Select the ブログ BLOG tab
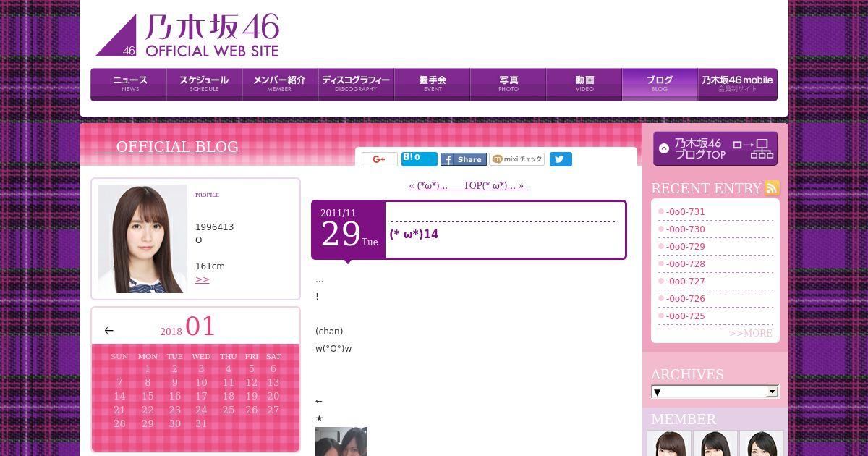868x456 pixels. [660, 84]
